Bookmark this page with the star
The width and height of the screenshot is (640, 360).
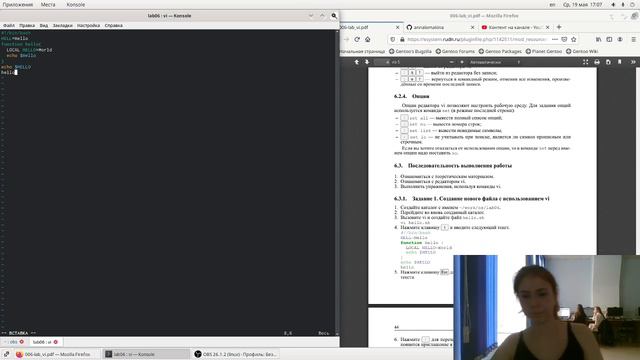(573, 39)
